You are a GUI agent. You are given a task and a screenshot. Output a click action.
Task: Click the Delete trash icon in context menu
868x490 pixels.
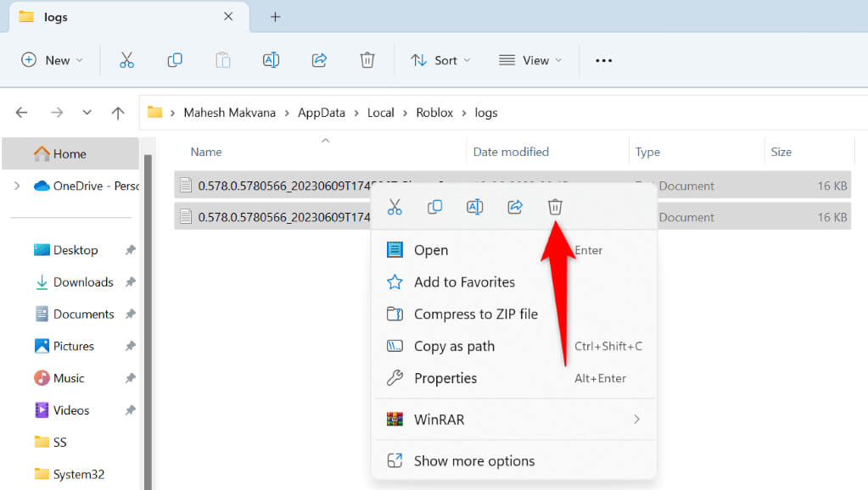point(555,207)
